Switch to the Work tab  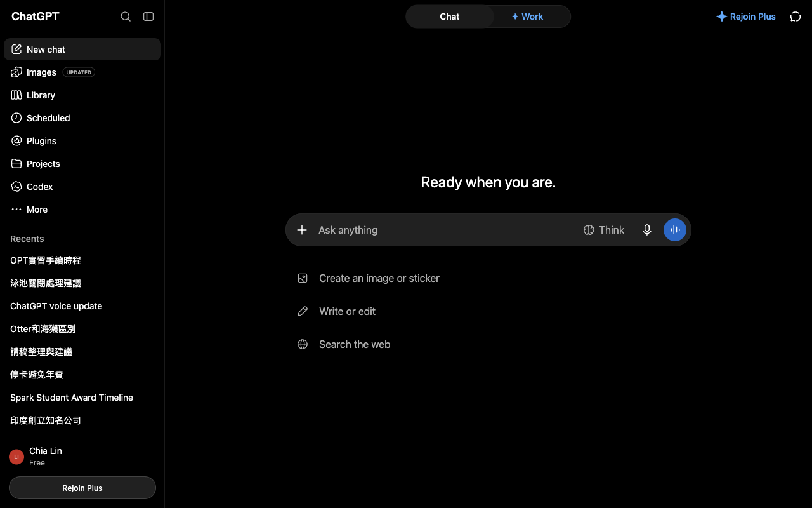click(527, 17)
